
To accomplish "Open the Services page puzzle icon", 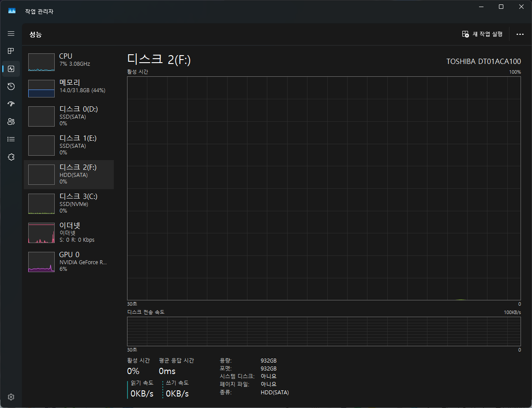I will [11, 157].
